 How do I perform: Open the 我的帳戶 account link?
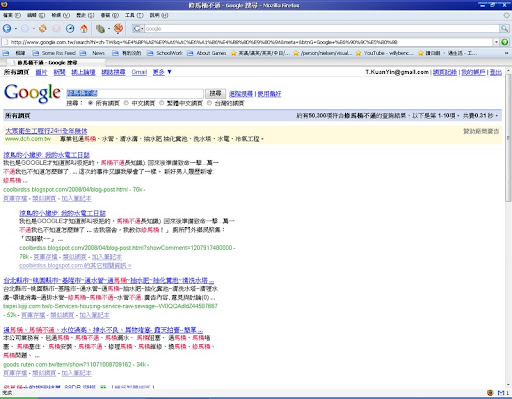[x=473, y=72]
